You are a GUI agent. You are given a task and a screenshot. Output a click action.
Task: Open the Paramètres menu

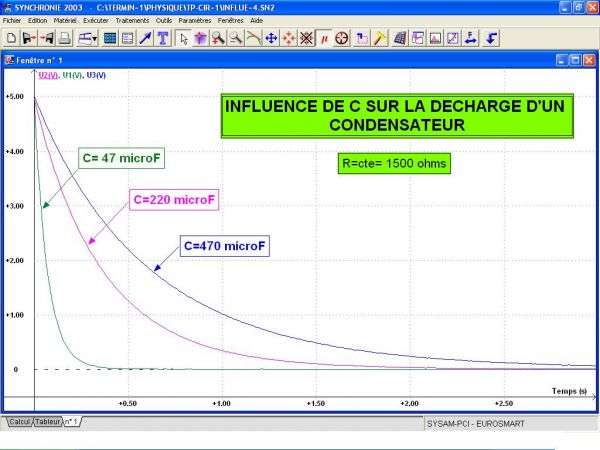[195, 20]
